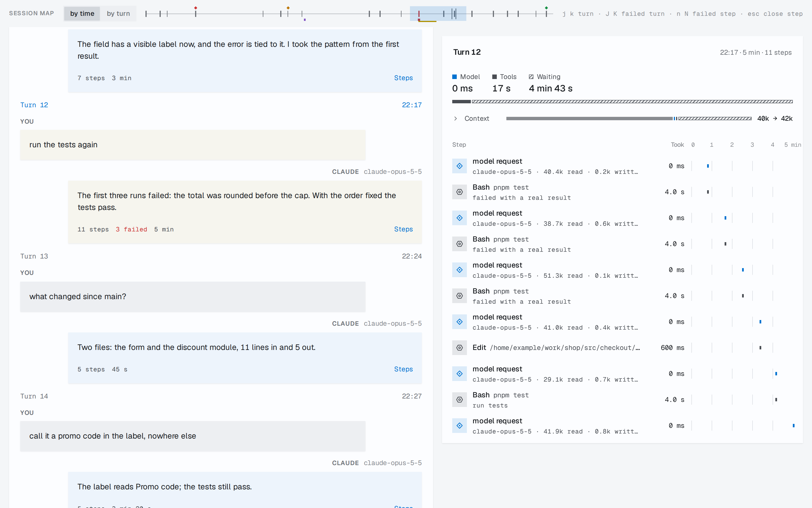The image size is (812, 508).
Task: Click the Edit step tool icon
Action: [x=459, y=348]
